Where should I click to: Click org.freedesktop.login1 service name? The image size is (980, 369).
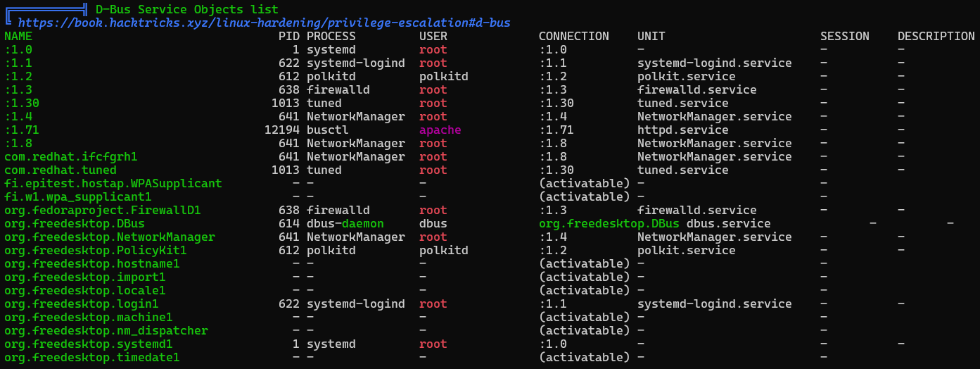click(x=82, y=304)
